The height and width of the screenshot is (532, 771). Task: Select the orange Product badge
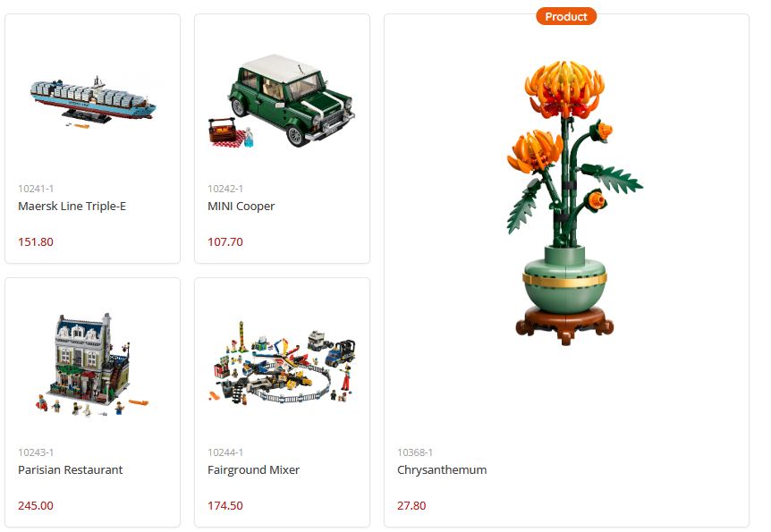[x=566, y=16]
